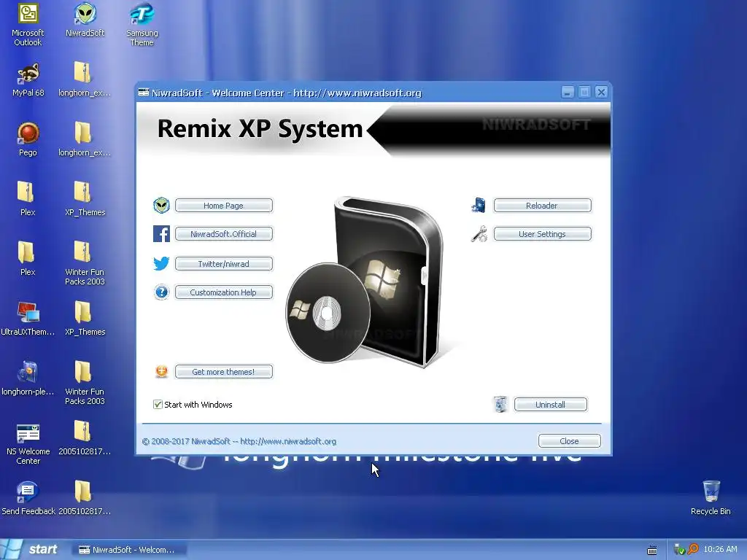Open the Start menu
Viewport: 747px width, 560px height.
point(31,550)
